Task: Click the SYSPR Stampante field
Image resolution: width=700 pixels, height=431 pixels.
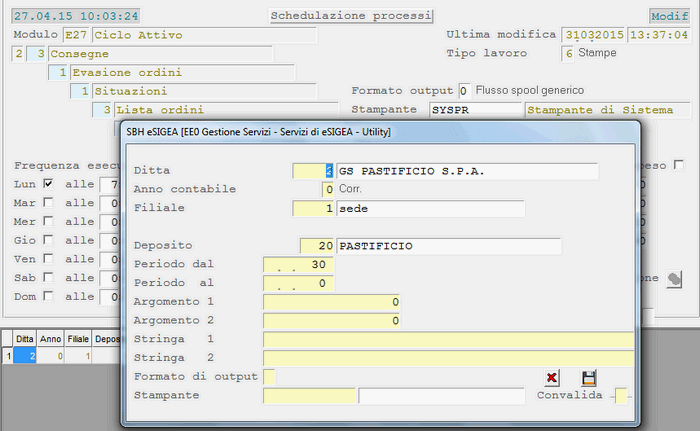Action: [475, 110]
